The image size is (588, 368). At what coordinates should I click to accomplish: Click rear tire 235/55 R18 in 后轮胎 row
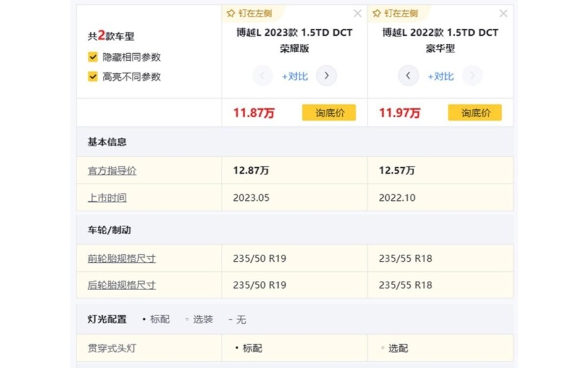(x=405, y=285)
